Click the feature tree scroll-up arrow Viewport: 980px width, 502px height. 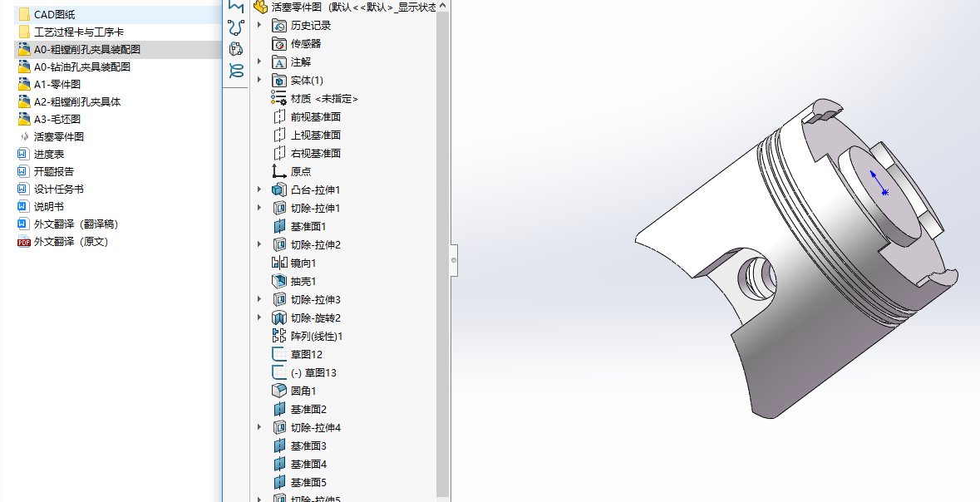pos(442,6)
